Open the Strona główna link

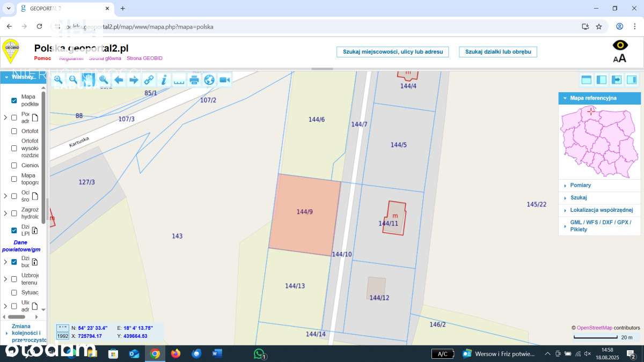[x=105, y=58]
